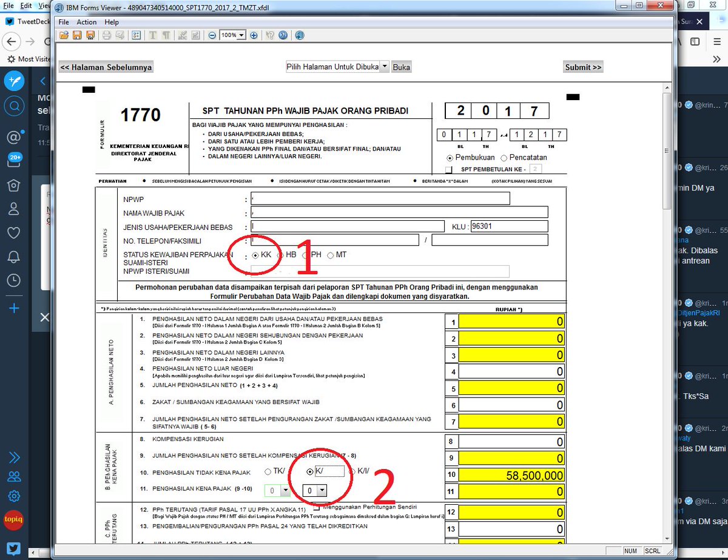Click the blue question mark Help icon
Screen dimensions: 728x560
point(283,35)
